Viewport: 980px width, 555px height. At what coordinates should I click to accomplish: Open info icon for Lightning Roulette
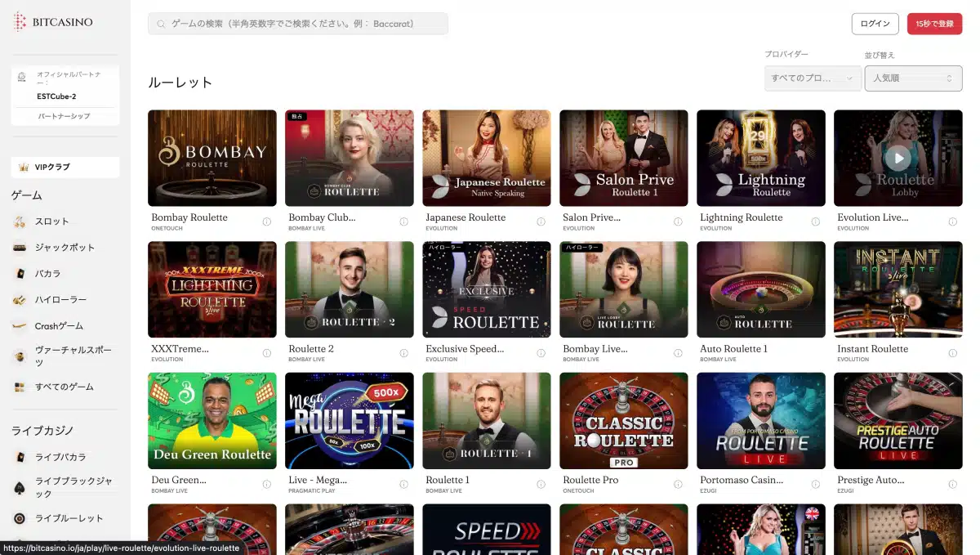(815, 222)
